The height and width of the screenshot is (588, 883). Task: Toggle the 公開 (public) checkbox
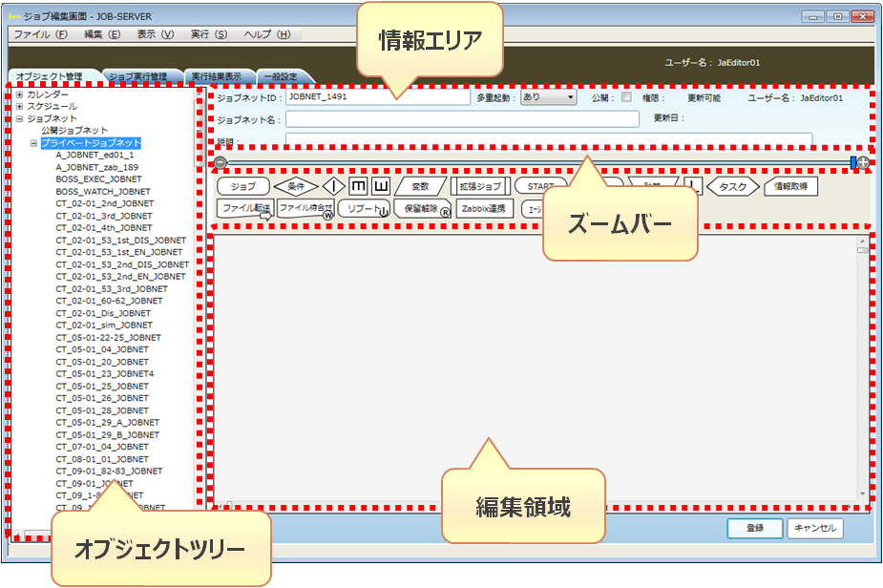pos(626,97)
